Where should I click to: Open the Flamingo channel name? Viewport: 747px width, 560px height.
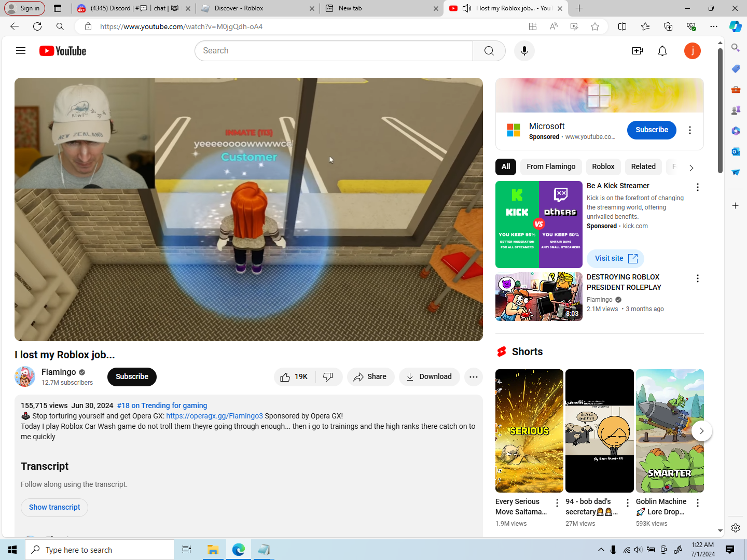pyautogui.click(x=59, y=372)
